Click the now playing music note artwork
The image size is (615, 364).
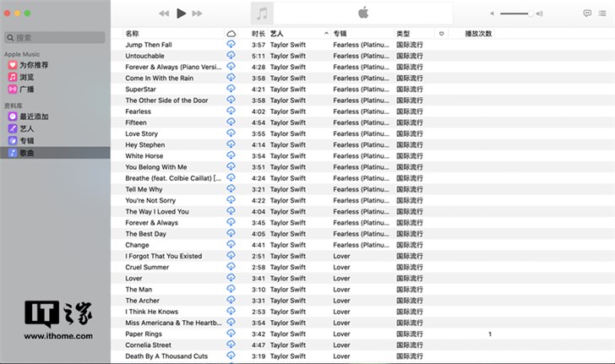[x=262, y=14]
